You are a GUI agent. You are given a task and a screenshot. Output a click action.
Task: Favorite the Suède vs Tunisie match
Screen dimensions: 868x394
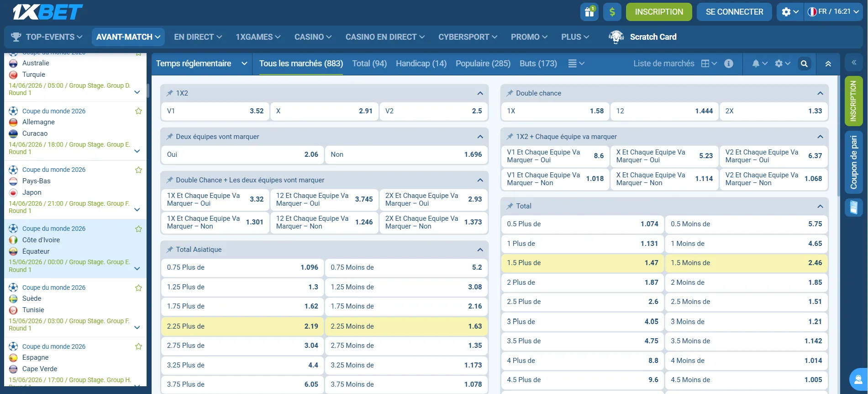point(138,288)
